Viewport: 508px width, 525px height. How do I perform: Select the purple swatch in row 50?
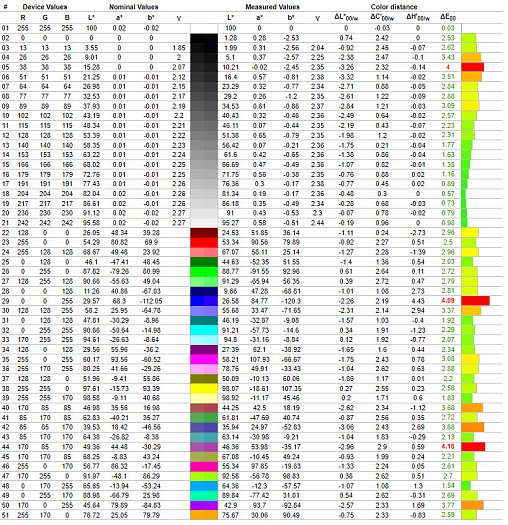coord(204,505)
